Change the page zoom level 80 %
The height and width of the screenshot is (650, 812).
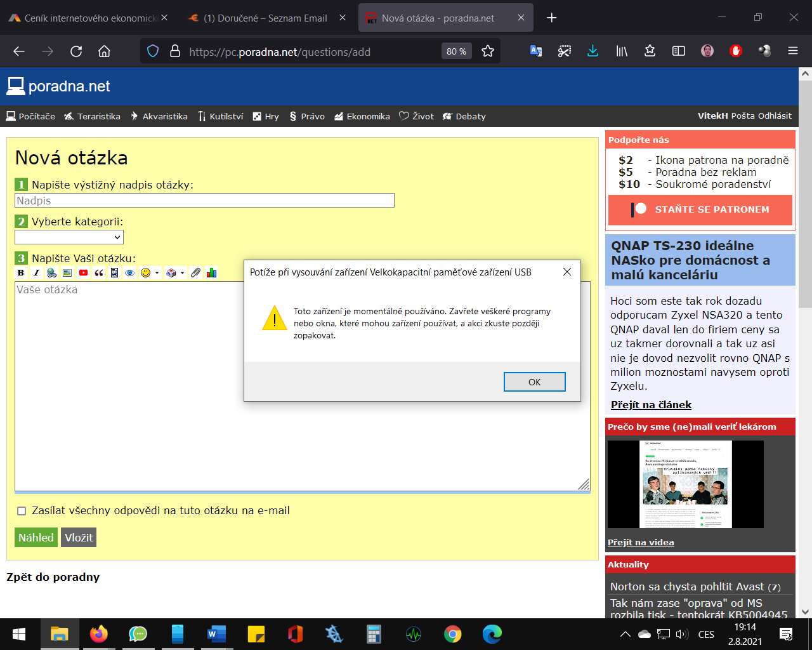456,51
